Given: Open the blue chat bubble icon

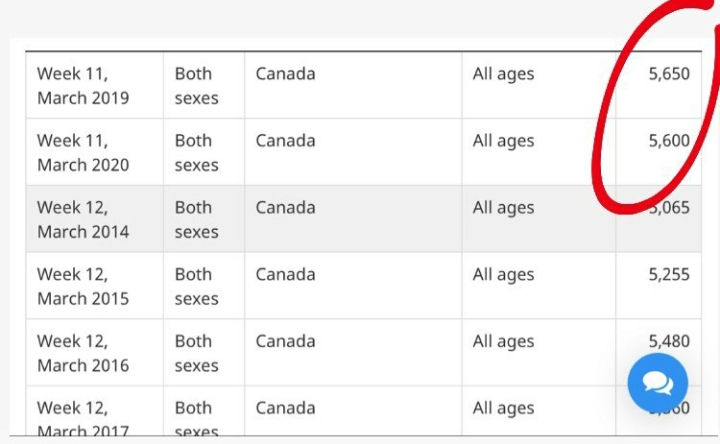Looking at the screenshot, I should click(x=658, y=384).
